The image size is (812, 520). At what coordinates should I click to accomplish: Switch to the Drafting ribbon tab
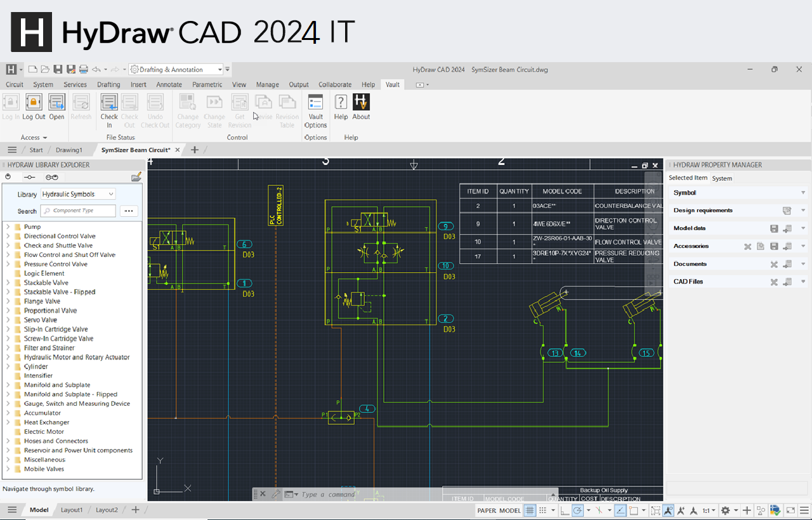click(108, 84)
